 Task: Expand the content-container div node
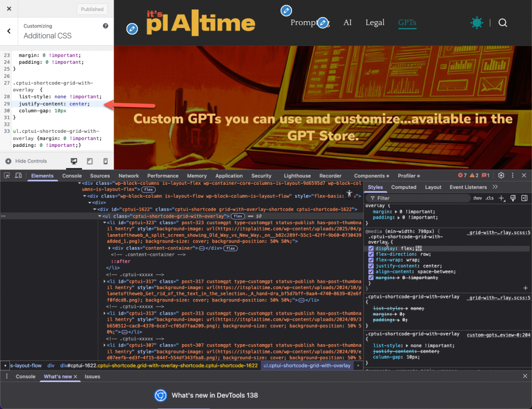[x=108, y=249]
